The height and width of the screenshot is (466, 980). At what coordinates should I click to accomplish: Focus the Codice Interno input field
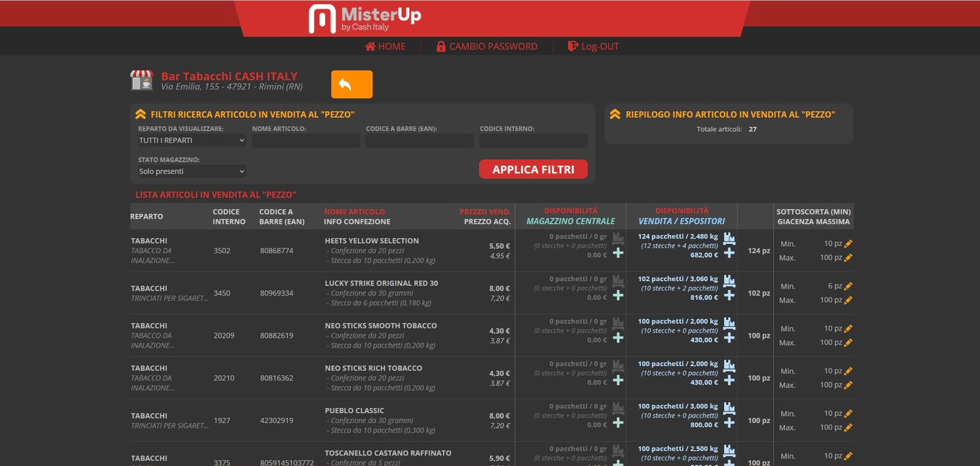[x=533, y=140]
